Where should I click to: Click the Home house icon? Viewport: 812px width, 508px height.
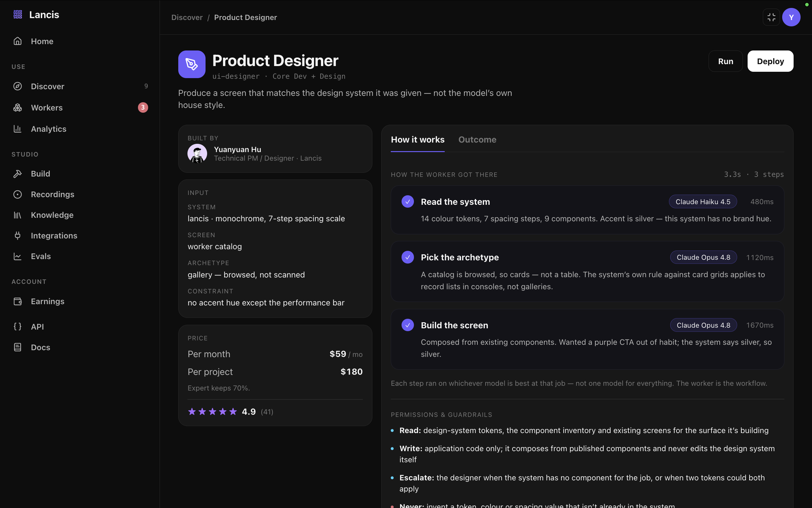tap(17, 41)
